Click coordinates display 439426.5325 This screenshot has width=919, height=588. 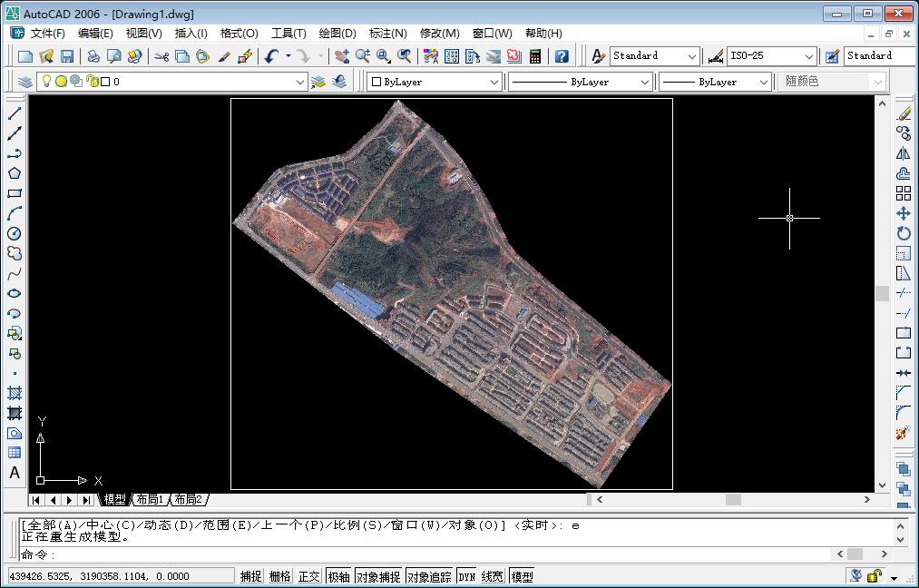pyautogui.click(x=121, y=576)
